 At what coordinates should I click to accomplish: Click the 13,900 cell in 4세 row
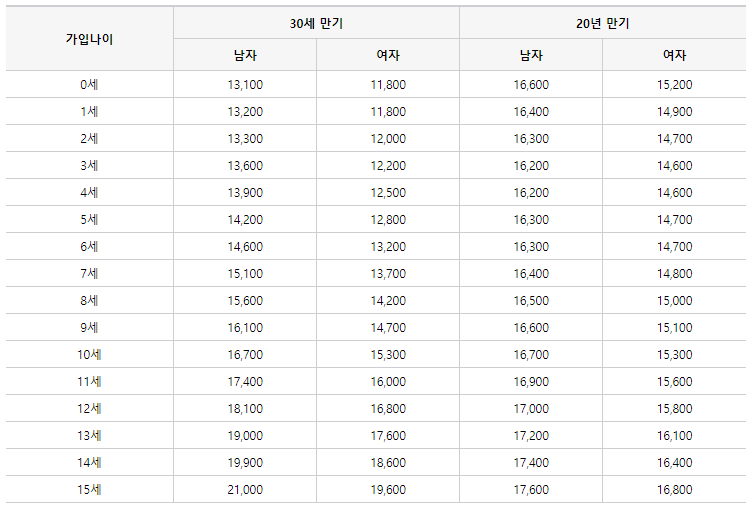pos(245,193)
